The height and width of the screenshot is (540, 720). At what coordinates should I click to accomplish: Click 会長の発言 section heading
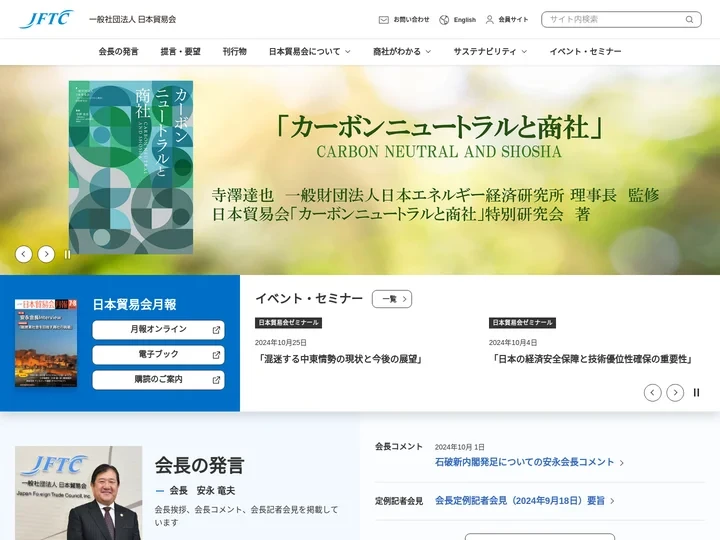(199, 465)
